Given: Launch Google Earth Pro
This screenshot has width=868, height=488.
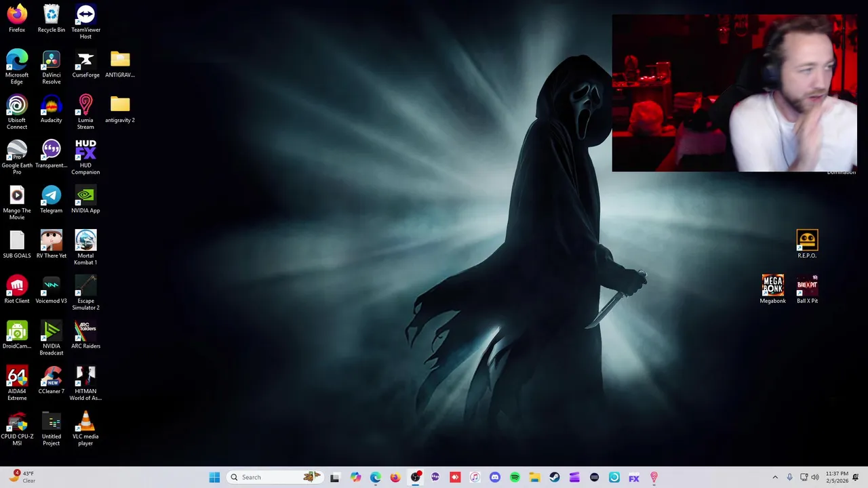Looking at the screenshot, I should 17,157.
